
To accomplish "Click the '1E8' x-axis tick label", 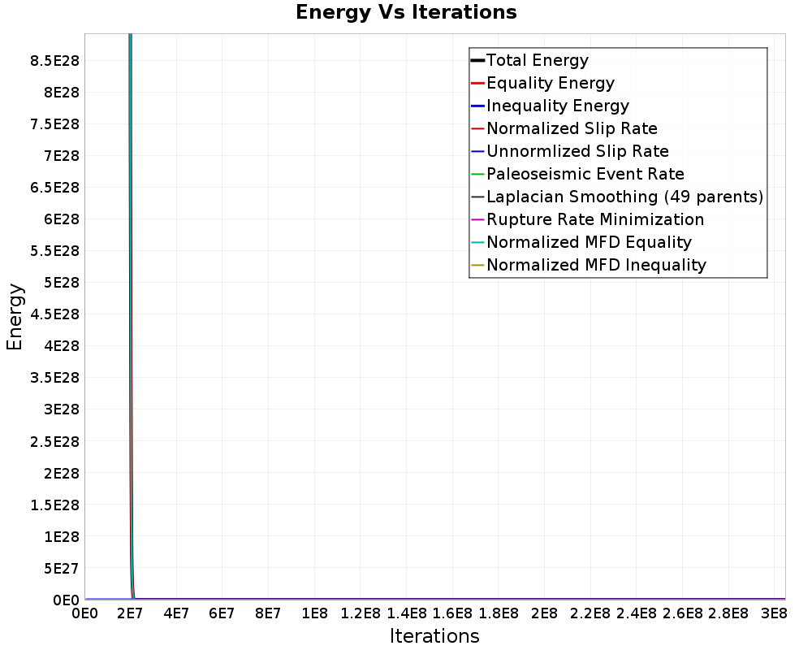I will [x=314, y=613].
